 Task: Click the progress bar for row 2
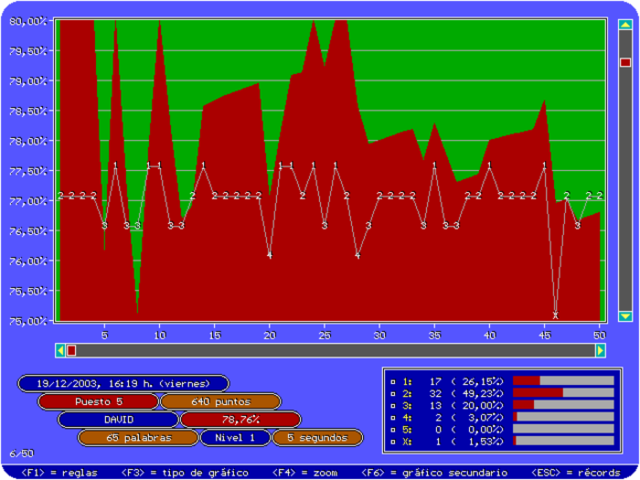[563, 393]
